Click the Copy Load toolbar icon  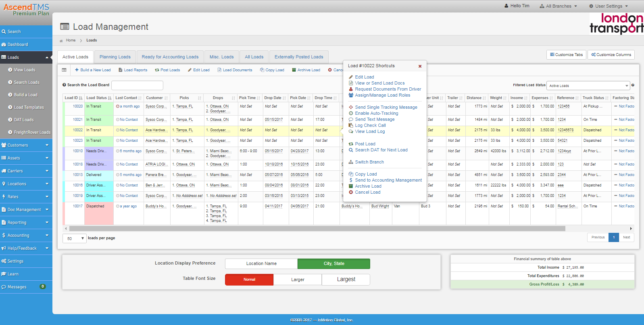pyautogui.click(x=262, y=70)
